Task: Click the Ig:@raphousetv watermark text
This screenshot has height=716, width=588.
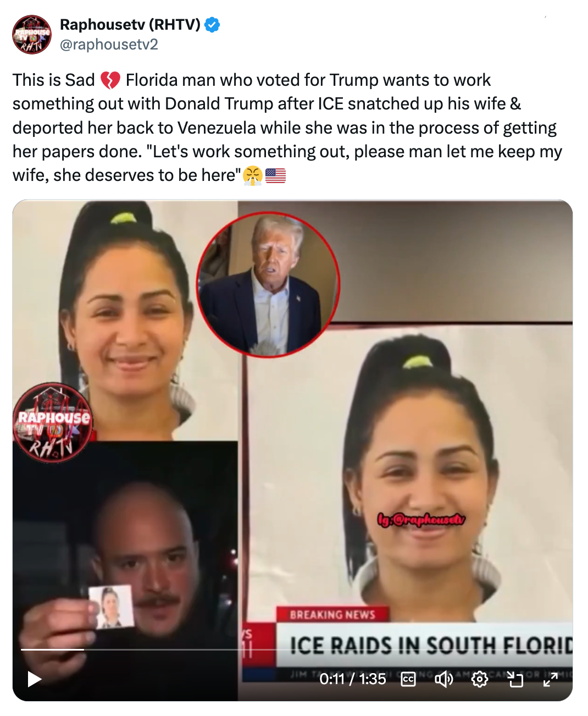Action: pyautogui.click(x=421, y=519)
